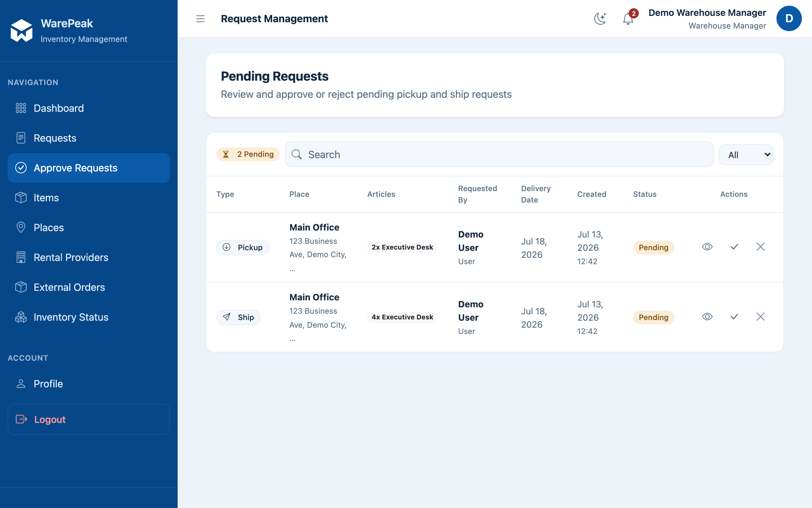Click Pending status in Pickup row

click(x=653, y=248)
